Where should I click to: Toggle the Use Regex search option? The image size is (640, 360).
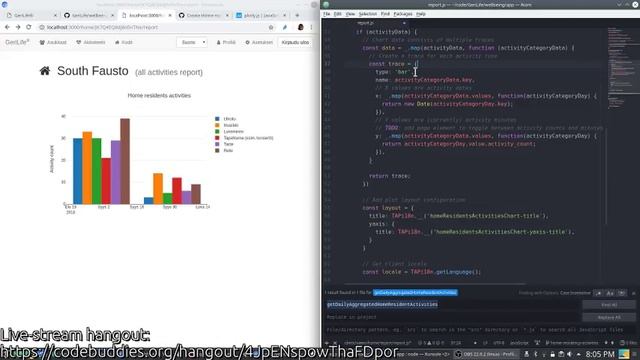(598, 293)
